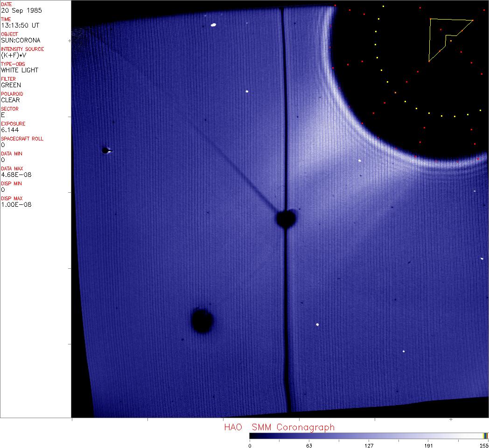Select the exposure value 6.144
Image resolution: width=489 pixels, height=448 pixels.
tap(10, 130)
